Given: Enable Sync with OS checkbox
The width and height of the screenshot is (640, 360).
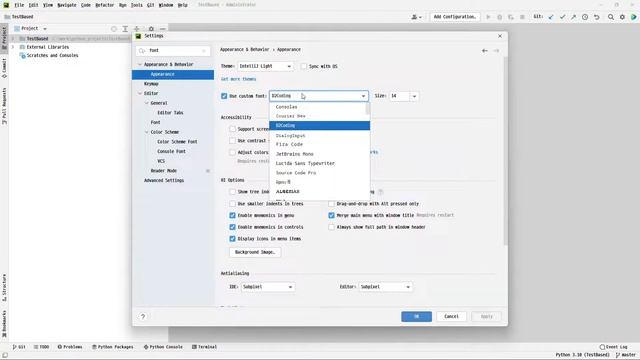Looking at the screenshot, I should [x=304, y=66].
